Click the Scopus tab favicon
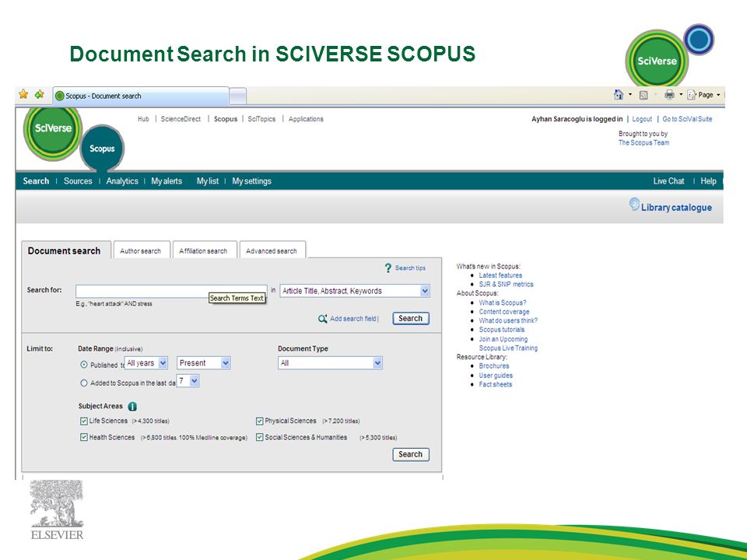Viewport: 747px width, 560px height. coord(60,96)
